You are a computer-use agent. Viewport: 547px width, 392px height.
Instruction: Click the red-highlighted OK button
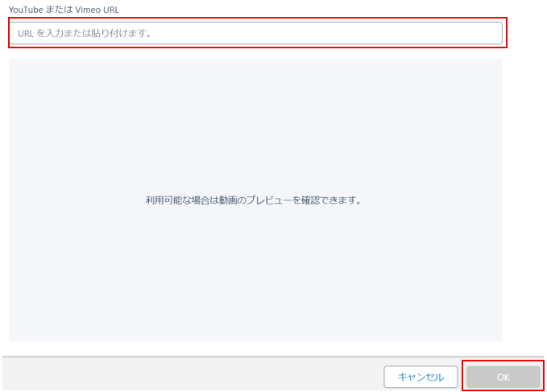(x=503, y=377)
